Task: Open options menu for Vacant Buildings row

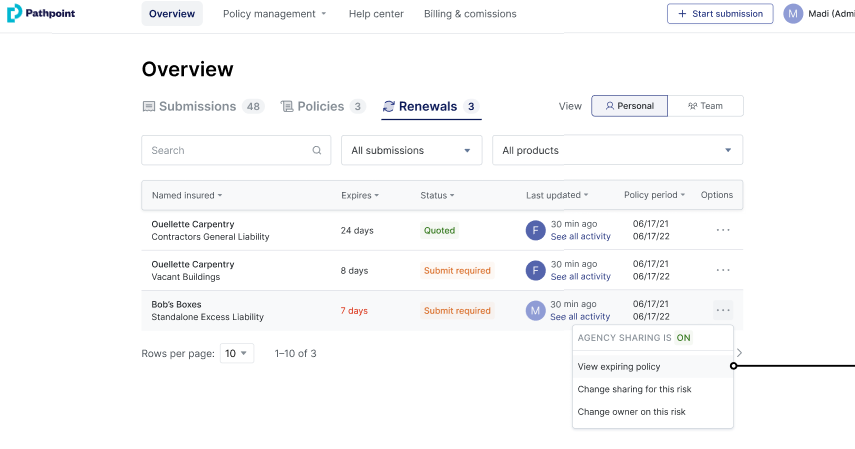Action: [x=723, y=270]
